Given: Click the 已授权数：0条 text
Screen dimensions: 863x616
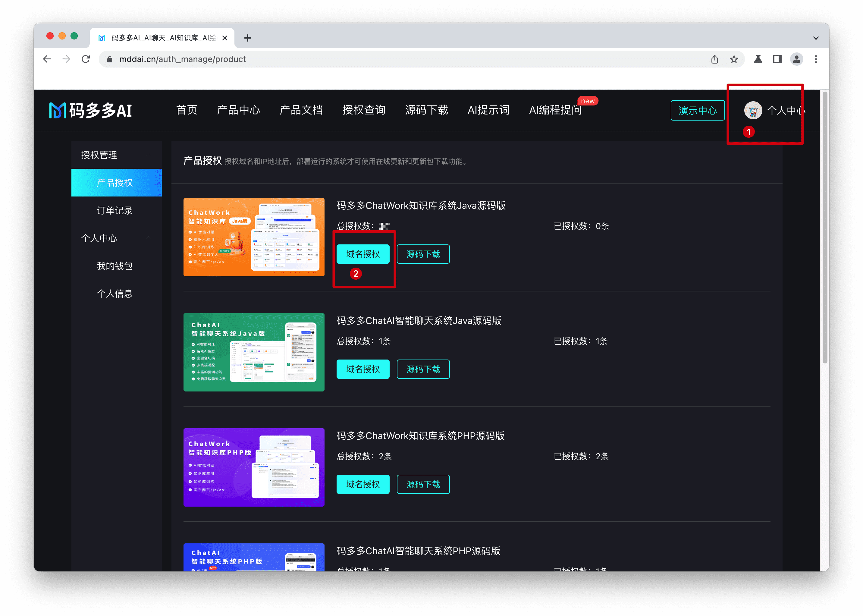Looking at the screenshot, I should (x=581, y=226).
